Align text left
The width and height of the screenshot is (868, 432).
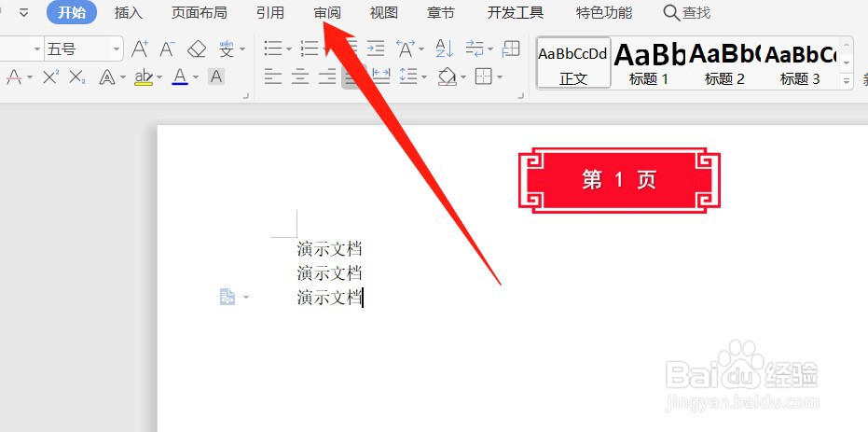pyautogui.click(x=273, y=77)
